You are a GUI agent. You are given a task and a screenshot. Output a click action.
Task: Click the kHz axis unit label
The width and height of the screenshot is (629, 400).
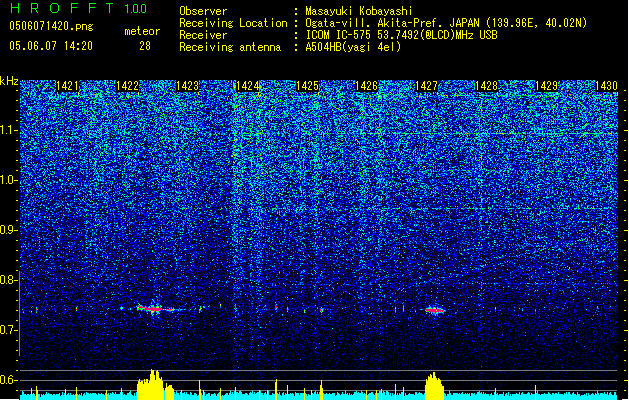pos(9,81)
